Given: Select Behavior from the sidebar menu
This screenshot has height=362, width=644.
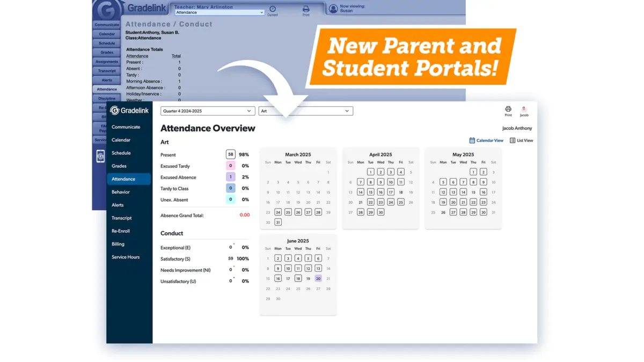Looking at the screenshot, I should 120,192.
